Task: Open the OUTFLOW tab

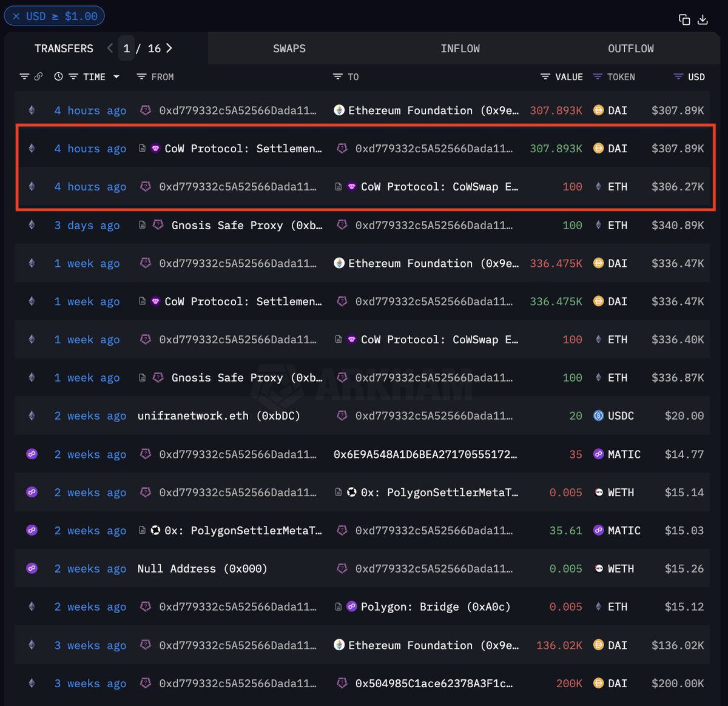Action: pos(631,49)
